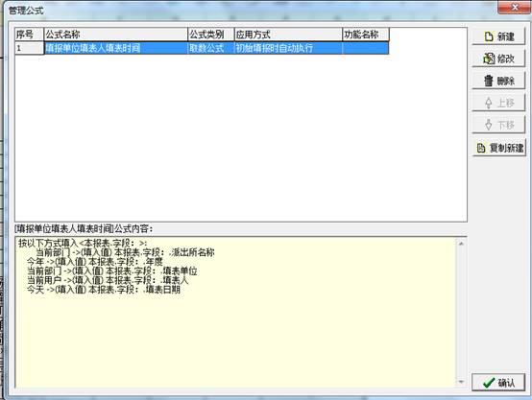Click the 新建 new-document icon
This screenshot has height=400, width=532.
click(x=489, y=36)
